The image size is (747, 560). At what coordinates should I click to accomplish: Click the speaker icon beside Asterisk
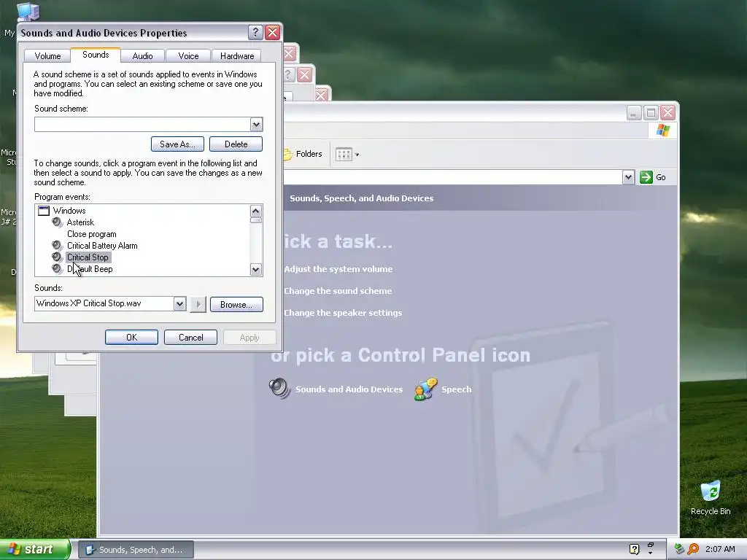57,222
